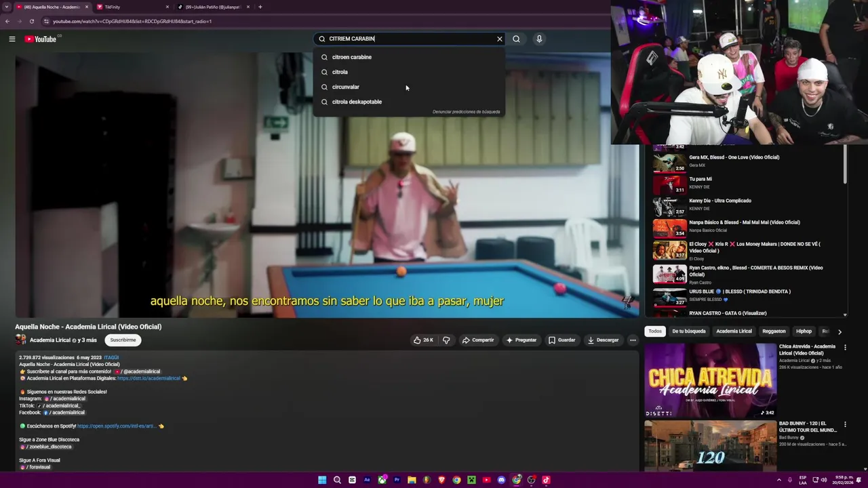Open the Spotify link in description
868x488 pixels.
(117, 426)
